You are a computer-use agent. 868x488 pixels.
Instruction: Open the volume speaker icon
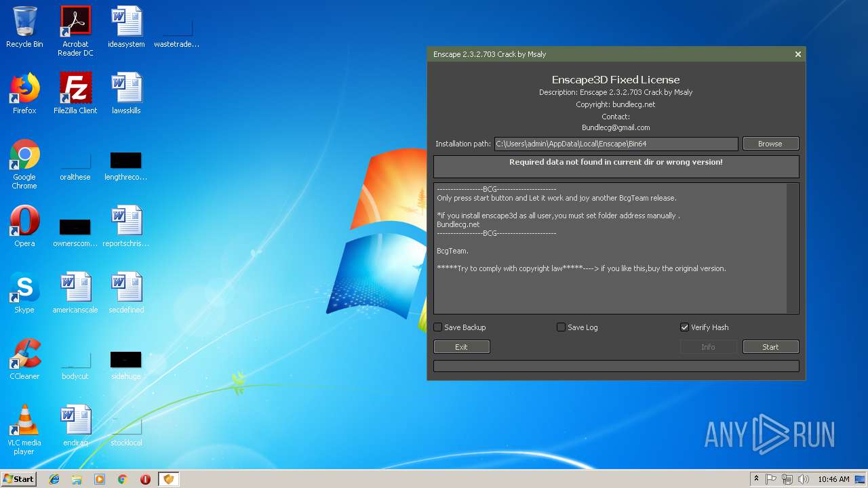coord(804,479)
